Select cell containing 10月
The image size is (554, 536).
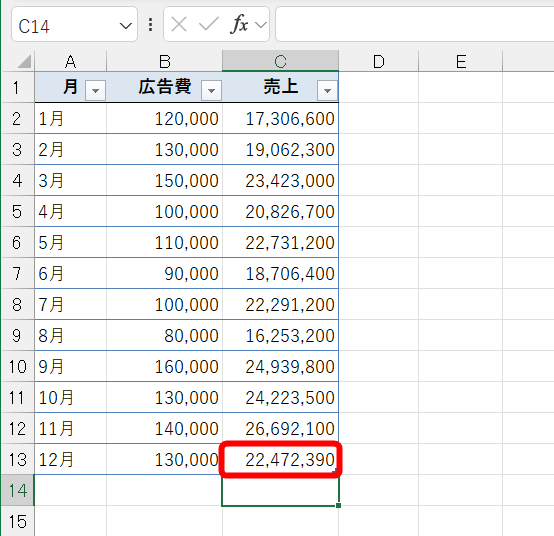pos(71,397)
